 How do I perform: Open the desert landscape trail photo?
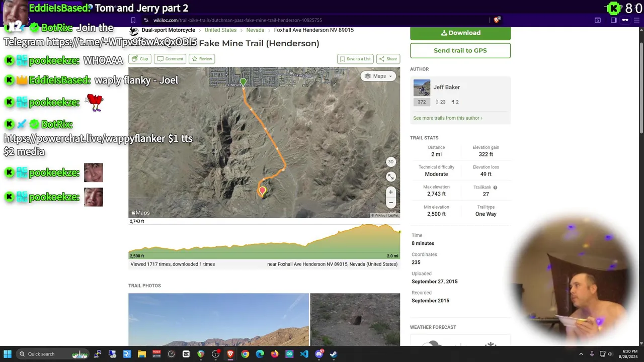coord(218,319)
